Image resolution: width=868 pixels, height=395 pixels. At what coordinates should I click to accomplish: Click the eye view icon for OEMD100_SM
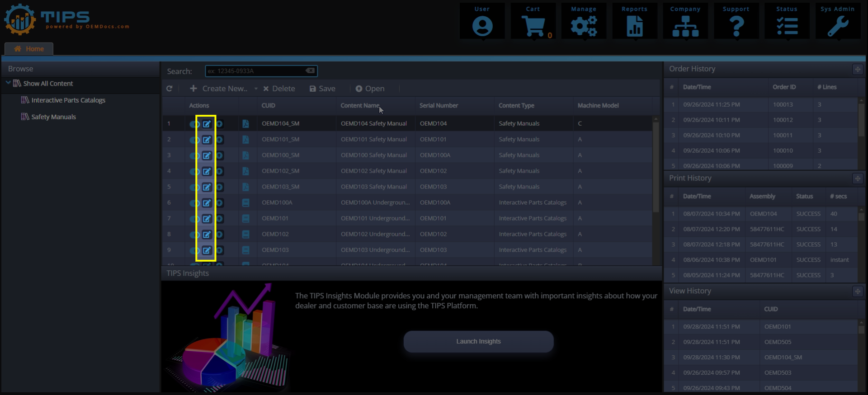tap(194, 155)
